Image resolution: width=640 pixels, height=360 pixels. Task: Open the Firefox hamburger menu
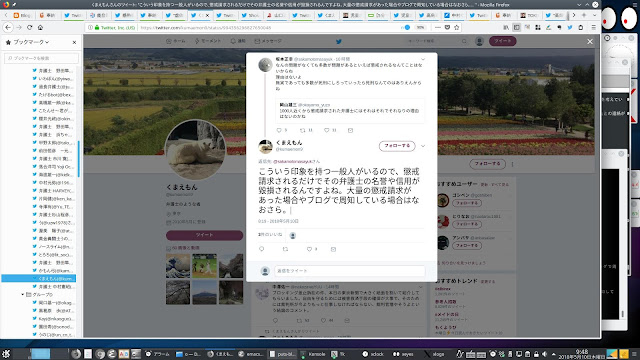[x=593, y=27]
